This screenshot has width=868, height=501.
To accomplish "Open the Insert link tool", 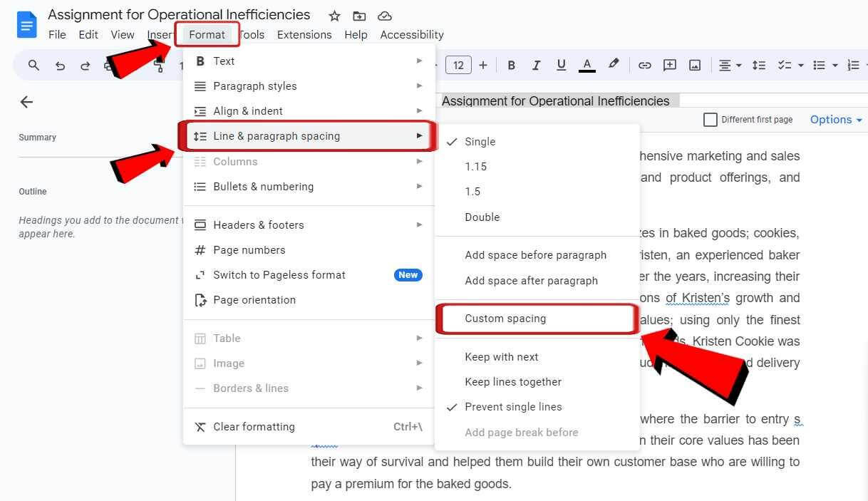I will coord(644,65).
